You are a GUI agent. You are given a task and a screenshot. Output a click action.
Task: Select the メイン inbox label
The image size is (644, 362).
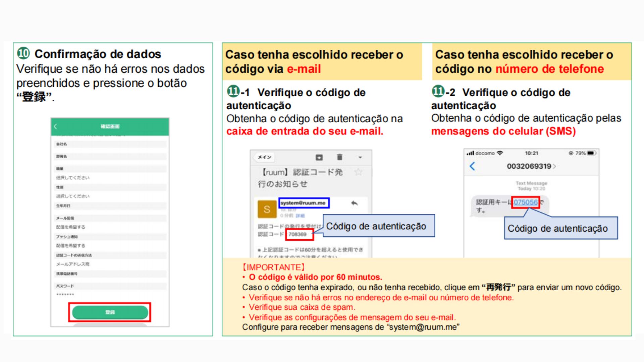click(x=265, y=157)
